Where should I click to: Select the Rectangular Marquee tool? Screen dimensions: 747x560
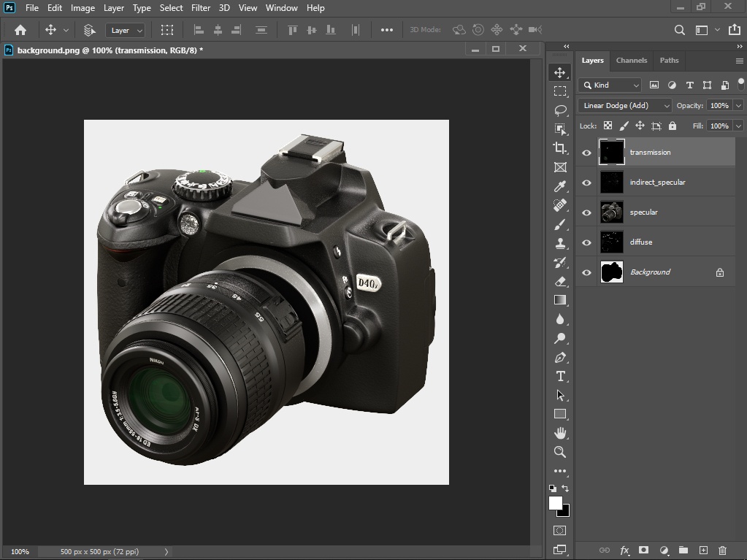coord(560,91)
